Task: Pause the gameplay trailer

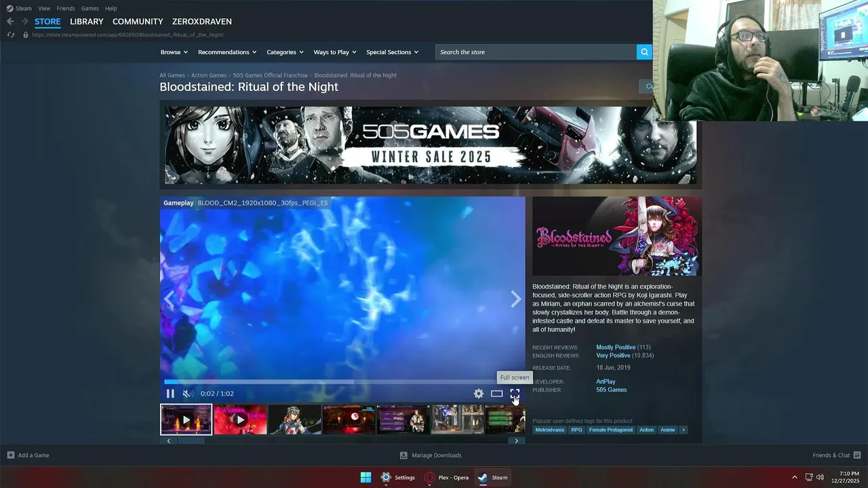Action: 170,394
